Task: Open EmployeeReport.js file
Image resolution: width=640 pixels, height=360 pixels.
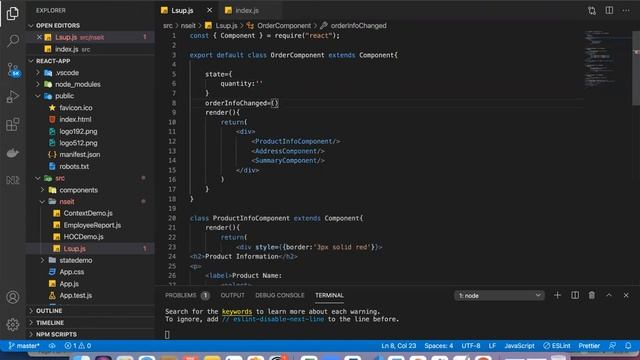Action: coord(92,225)
